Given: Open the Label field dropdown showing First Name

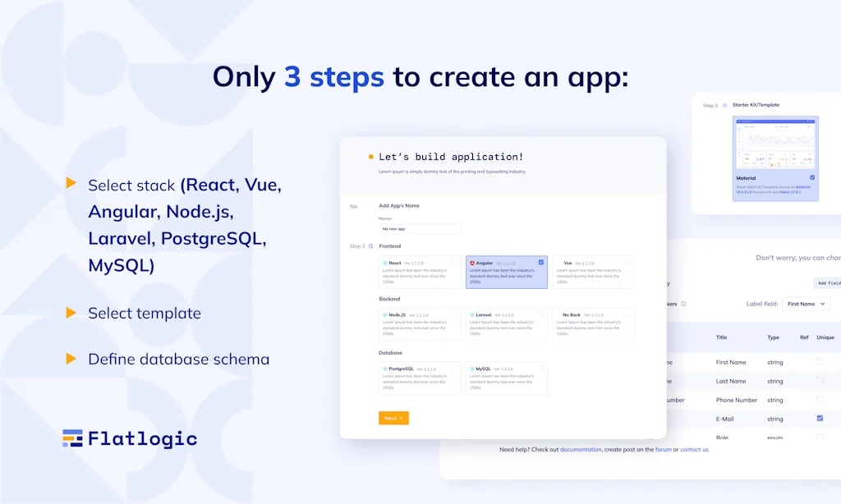Looking at the screenshot, I should click(806, 304).
